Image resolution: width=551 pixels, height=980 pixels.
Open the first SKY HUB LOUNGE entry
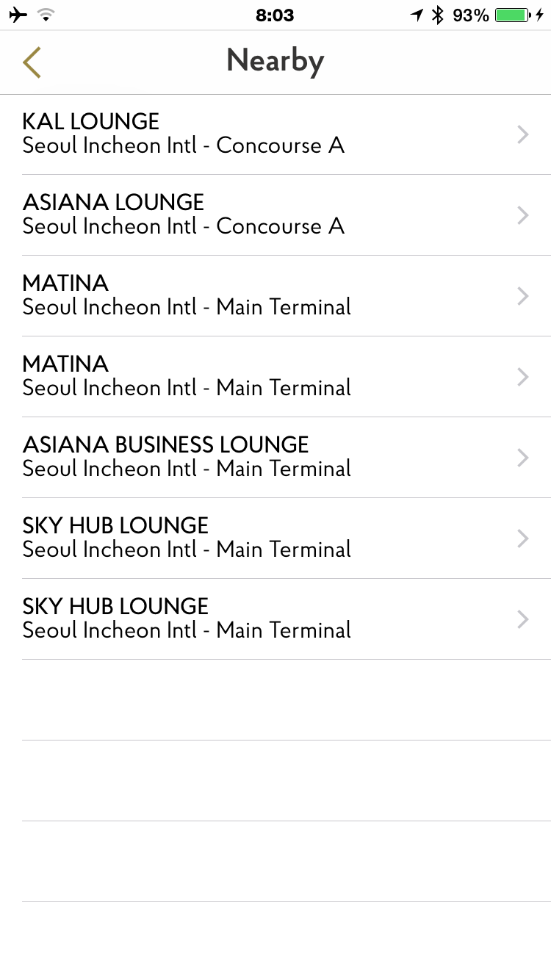[115, 525]
